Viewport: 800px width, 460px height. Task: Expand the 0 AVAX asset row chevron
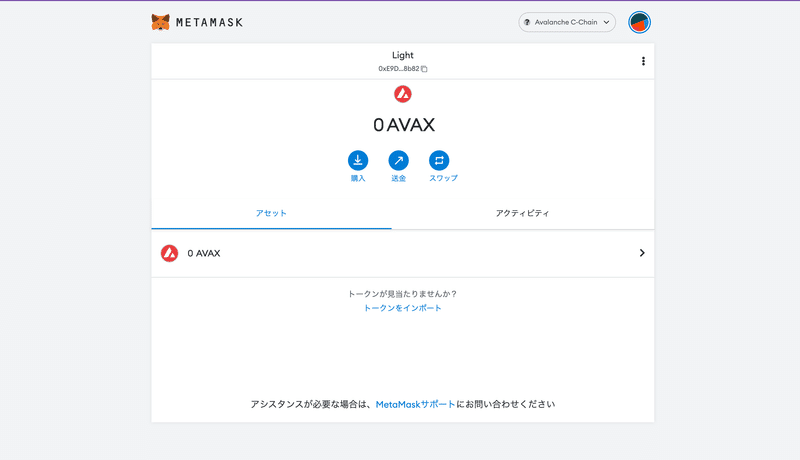click(642, 253)
